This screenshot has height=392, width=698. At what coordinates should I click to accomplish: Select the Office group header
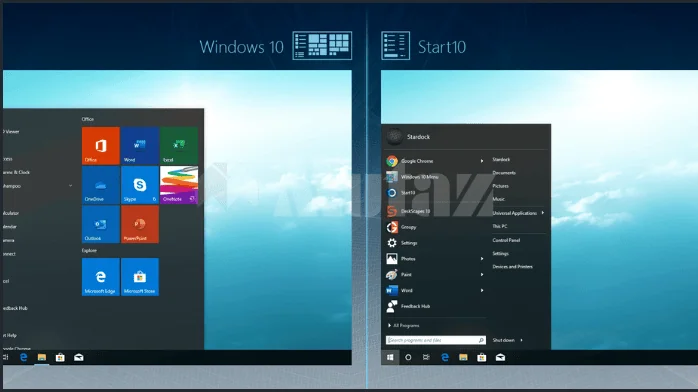click(88, 119)
